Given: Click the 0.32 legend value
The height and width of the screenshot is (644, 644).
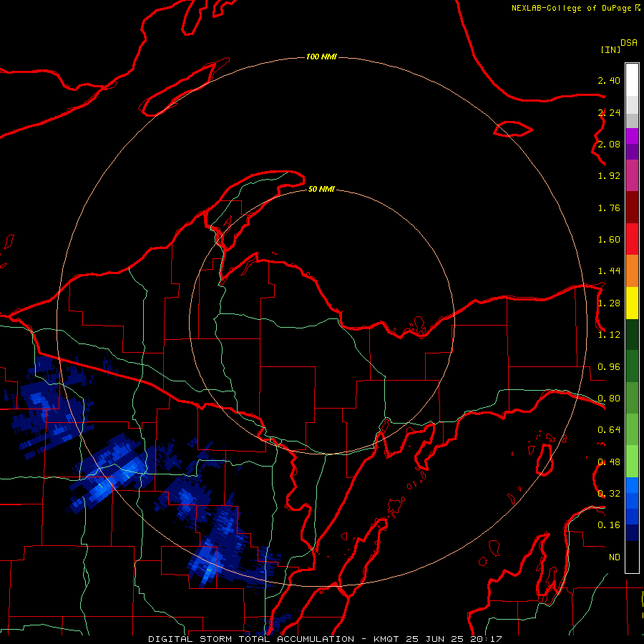Looking at the screenshot, I should click(x=609, y=494).
